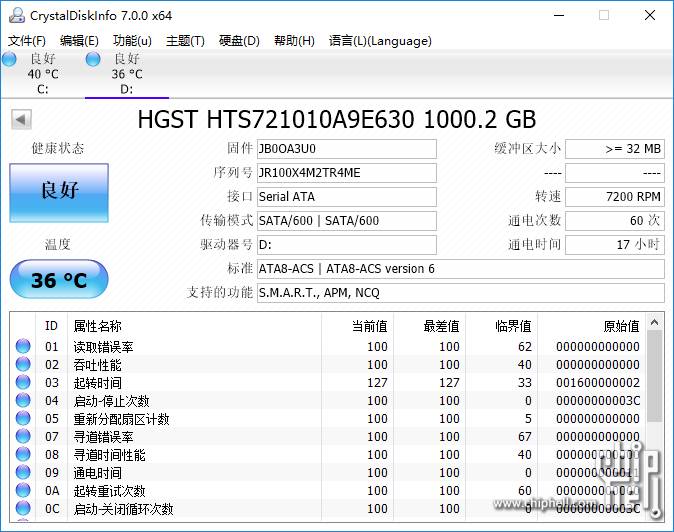
Task: Click the drive letter field D:
Action: (346, 245)
